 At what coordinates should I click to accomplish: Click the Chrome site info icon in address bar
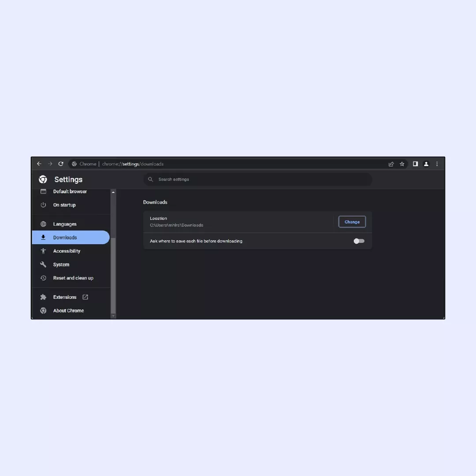(74, 164)
